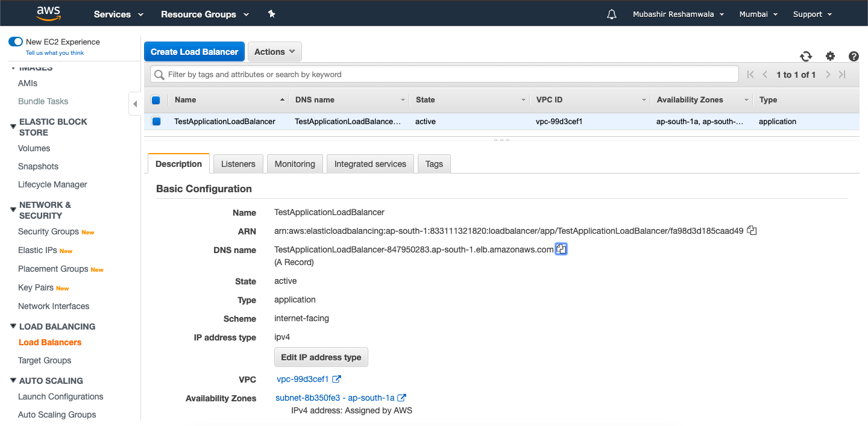Open Lifecycle Manager in the sidebar
The image size is (868, 426).
coord(52,184)
